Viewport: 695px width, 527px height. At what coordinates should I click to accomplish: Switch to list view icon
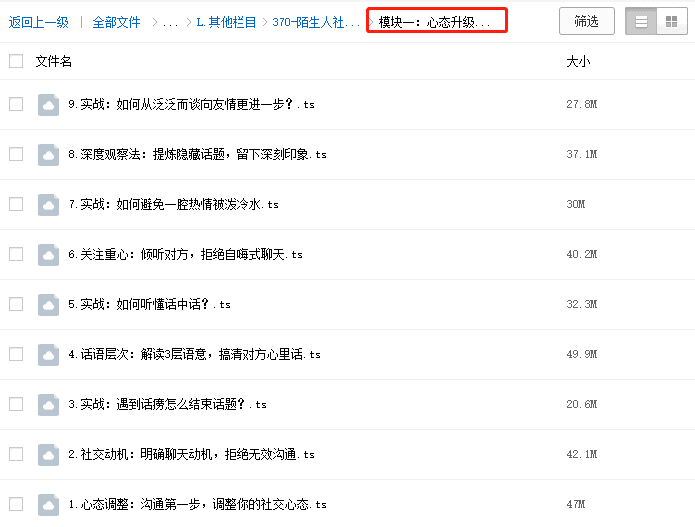[641, 21]
